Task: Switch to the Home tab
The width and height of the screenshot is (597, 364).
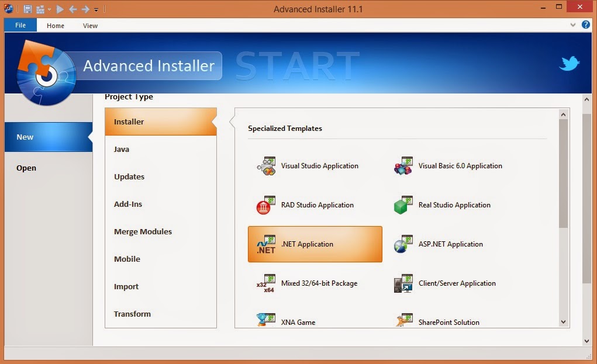Action: pos(55,25)
